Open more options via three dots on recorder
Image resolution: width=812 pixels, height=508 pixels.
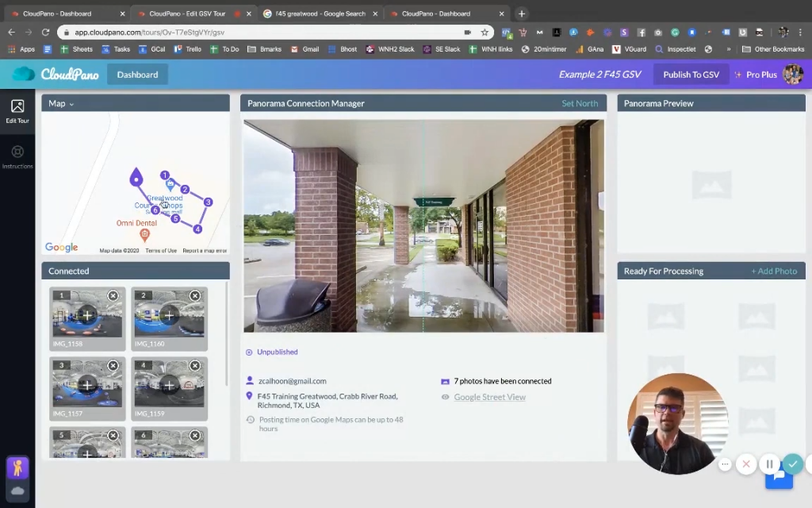pyautogui.click(x=726, y=464)
